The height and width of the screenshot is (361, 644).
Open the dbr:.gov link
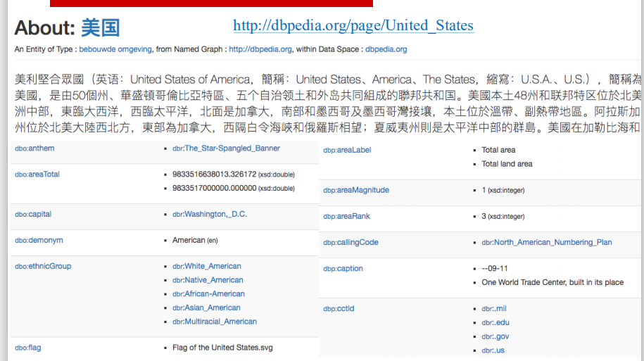(495, 336)
